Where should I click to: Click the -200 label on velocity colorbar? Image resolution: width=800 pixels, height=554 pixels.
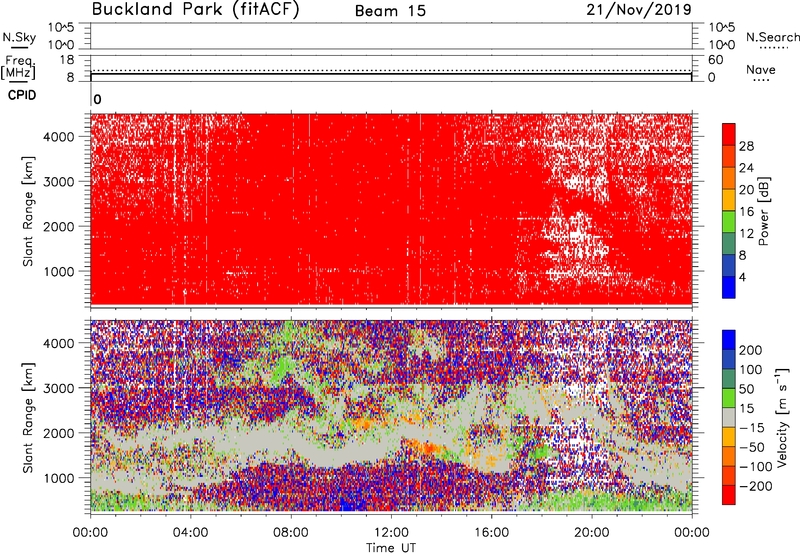tap(756, 486)
